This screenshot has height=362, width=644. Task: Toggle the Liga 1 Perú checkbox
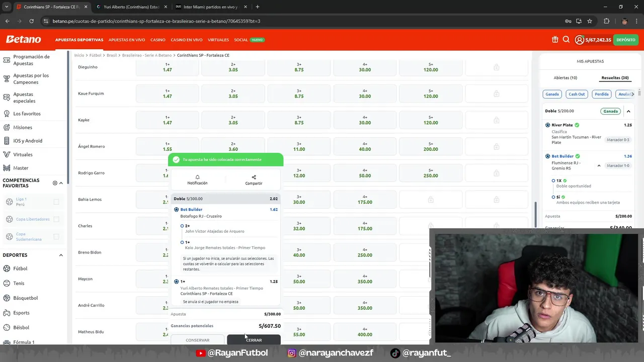tap(56, 202)
